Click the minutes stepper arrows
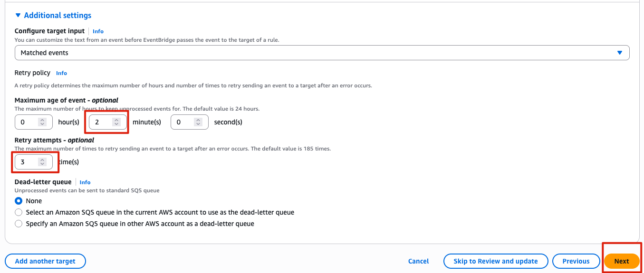This screenshot has height=273, width=644. click(x=116, y=122)
